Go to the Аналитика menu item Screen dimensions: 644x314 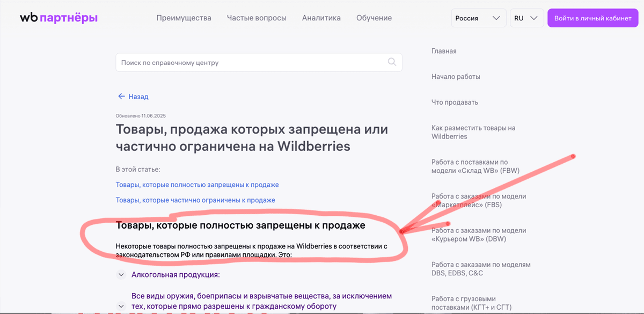click(321, 18)
